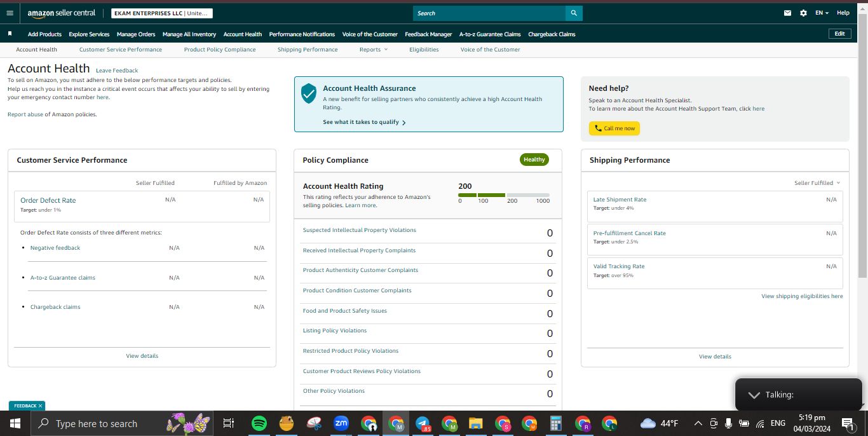Screen dimensions: 868x436
Task: Open the Reports dropdown menu
Action: [x=373, y=50]
